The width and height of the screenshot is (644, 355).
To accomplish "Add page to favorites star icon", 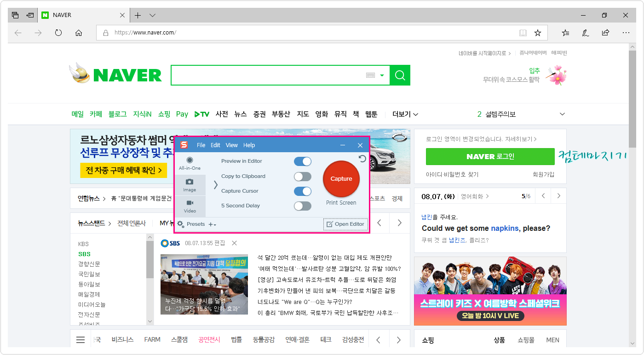I will click(537, 33).
